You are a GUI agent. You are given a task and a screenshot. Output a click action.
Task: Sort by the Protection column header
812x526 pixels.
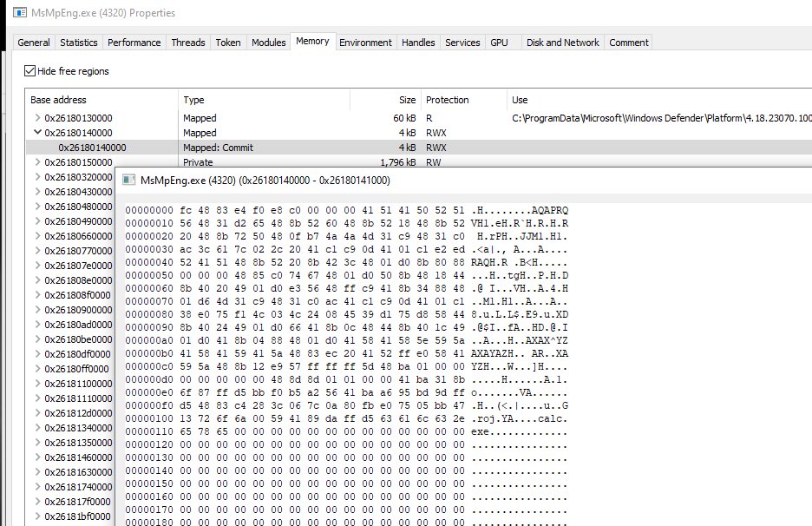tap(464, 100)
